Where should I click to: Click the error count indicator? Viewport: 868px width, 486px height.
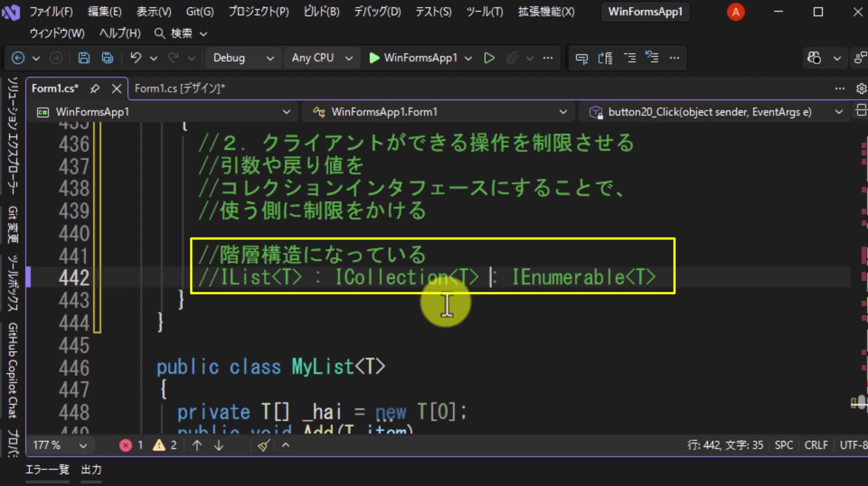tap(132, 445)
